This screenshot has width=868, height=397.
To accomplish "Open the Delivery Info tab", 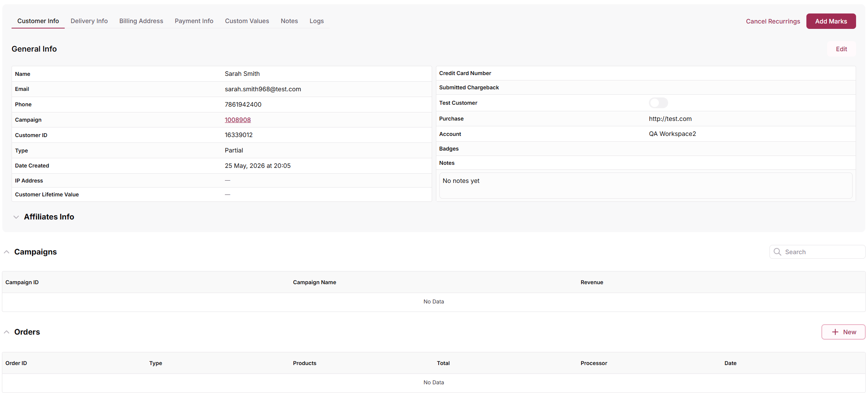I will click(x=89, y=21).
